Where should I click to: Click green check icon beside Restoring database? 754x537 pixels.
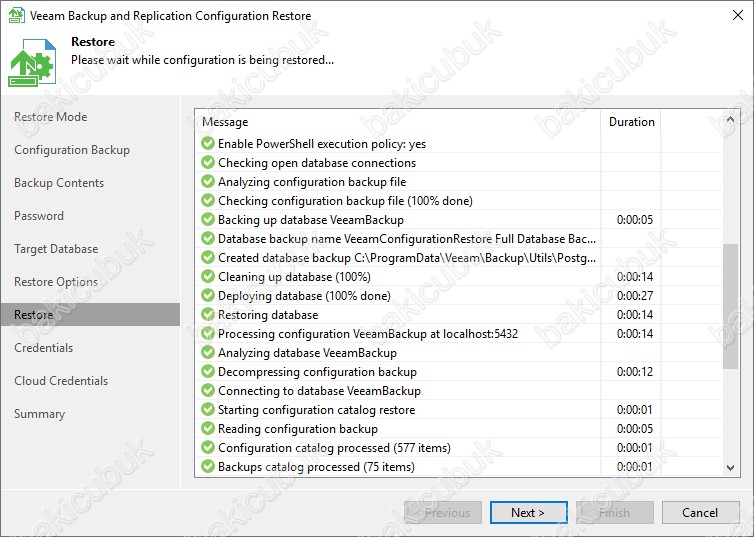[208, 315]
